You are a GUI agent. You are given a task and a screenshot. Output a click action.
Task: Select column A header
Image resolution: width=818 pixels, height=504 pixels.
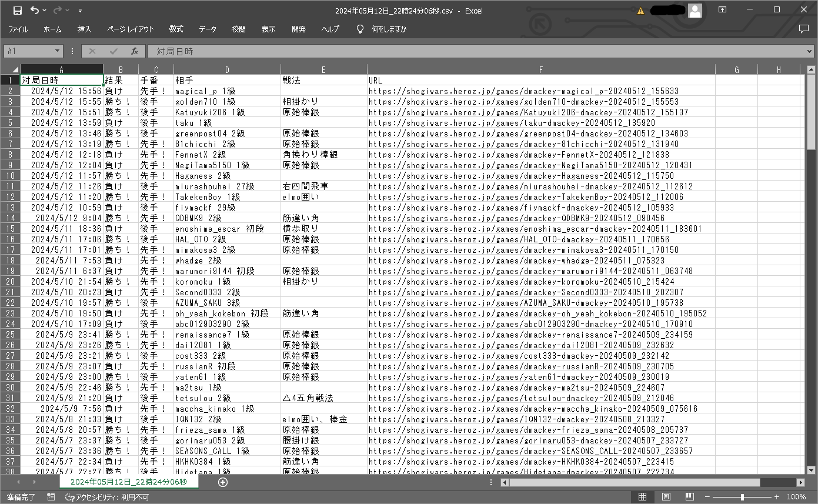click(x=62, y=69)
